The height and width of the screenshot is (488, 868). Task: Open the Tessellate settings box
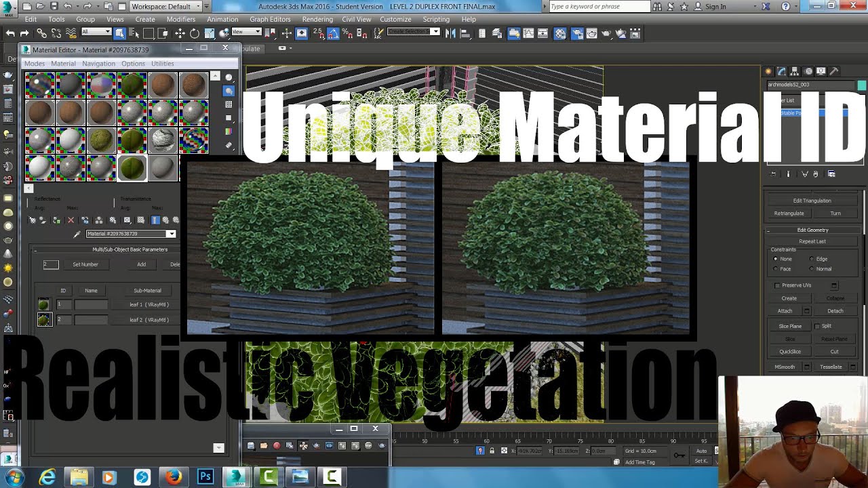853,367
